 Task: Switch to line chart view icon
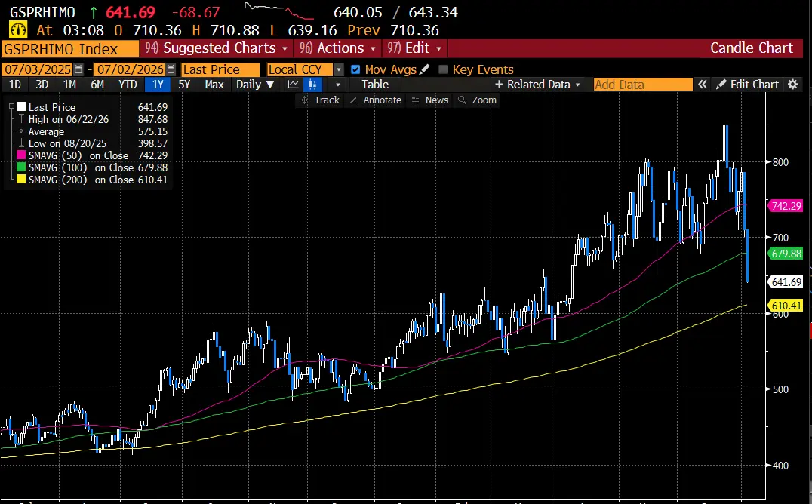(x=294, y=85)
